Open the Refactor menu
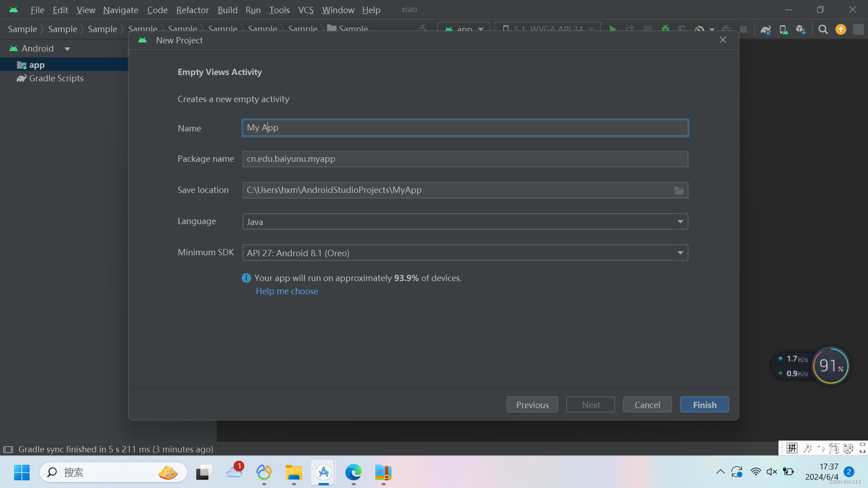 tap(192, 10)
